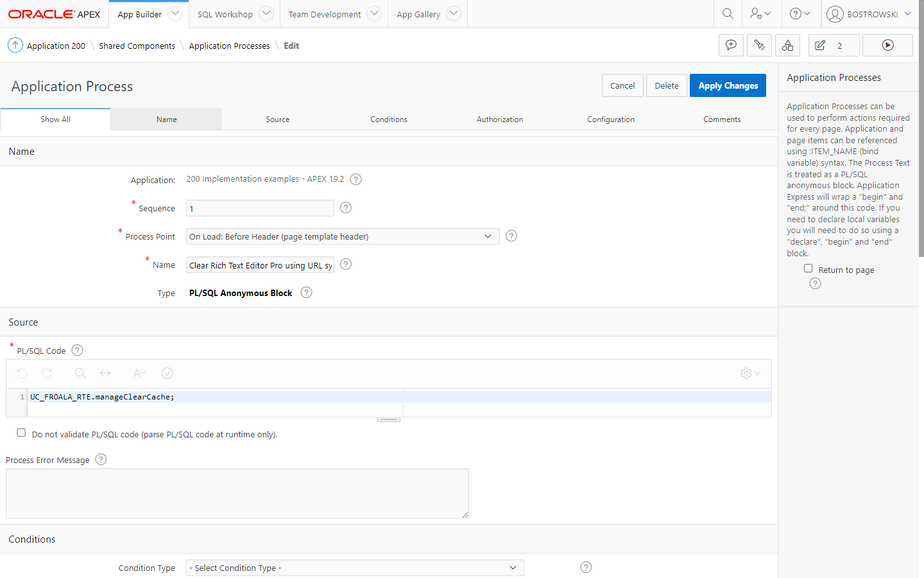Click Apply Changes button

tap(728, 85)
